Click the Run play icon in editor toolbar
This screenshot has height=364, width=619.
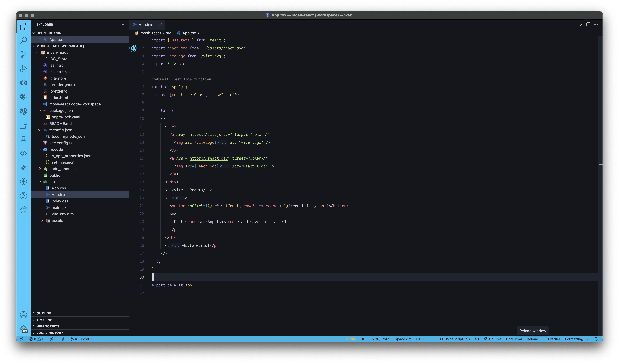(x=580, y=25)
